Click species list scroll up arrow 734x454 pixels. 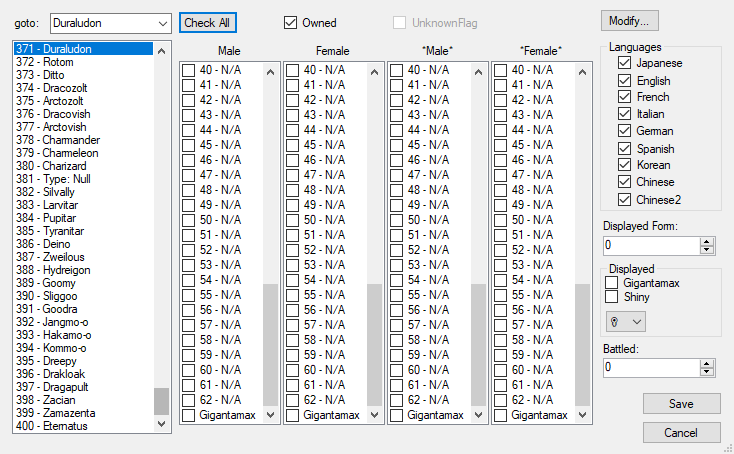click(161, 51)
